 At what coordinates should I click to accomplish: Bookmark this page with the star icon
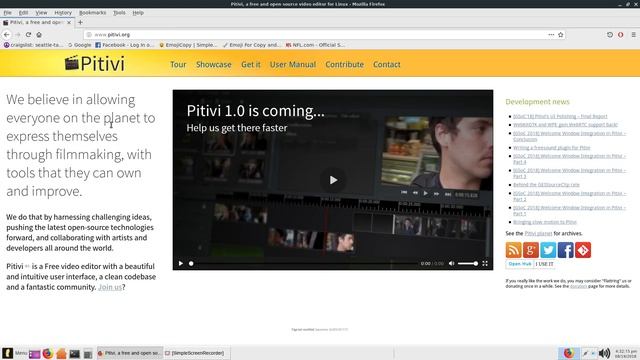pos(561,35)
